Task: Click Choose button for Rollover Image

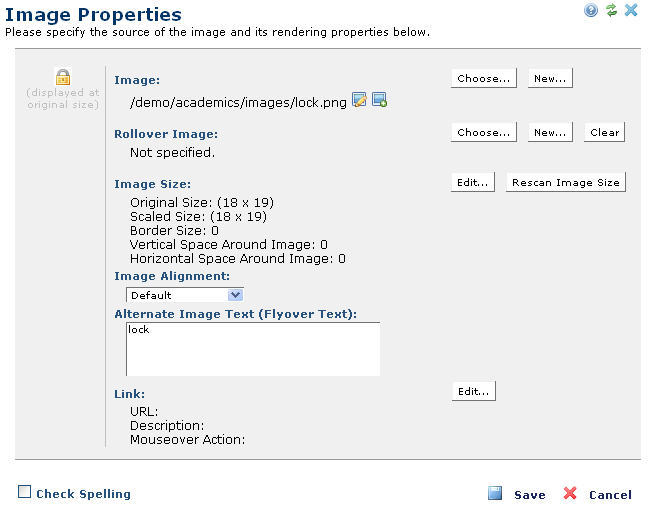Action: pyautogui.click(x=484, y=133)
